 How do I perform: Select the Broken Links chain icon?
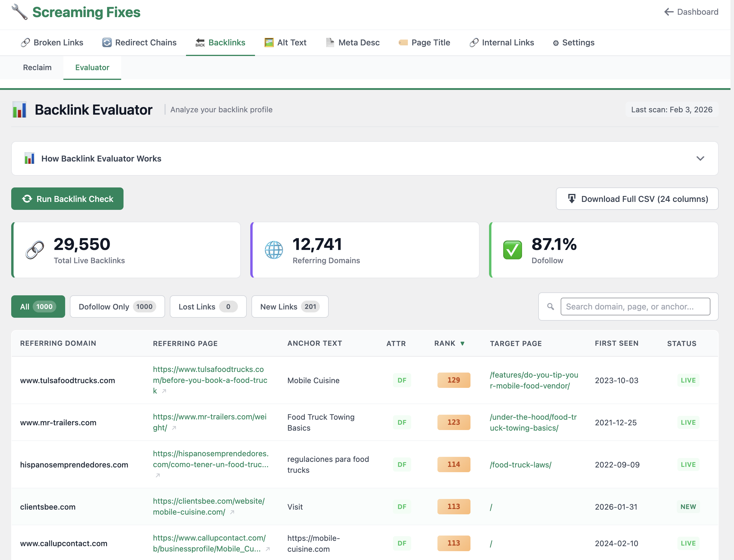pos(25,42)
